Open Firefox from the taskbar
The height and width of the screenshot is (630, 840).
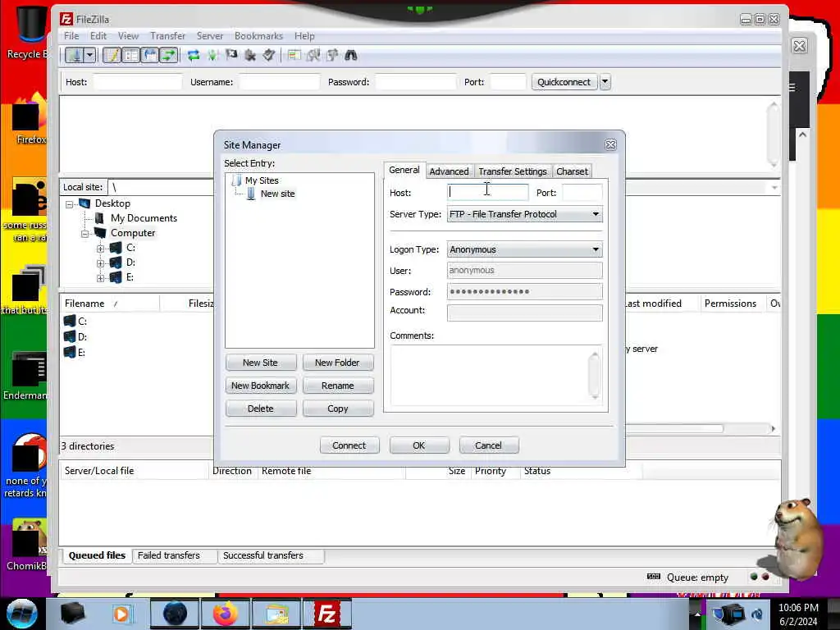225,614
